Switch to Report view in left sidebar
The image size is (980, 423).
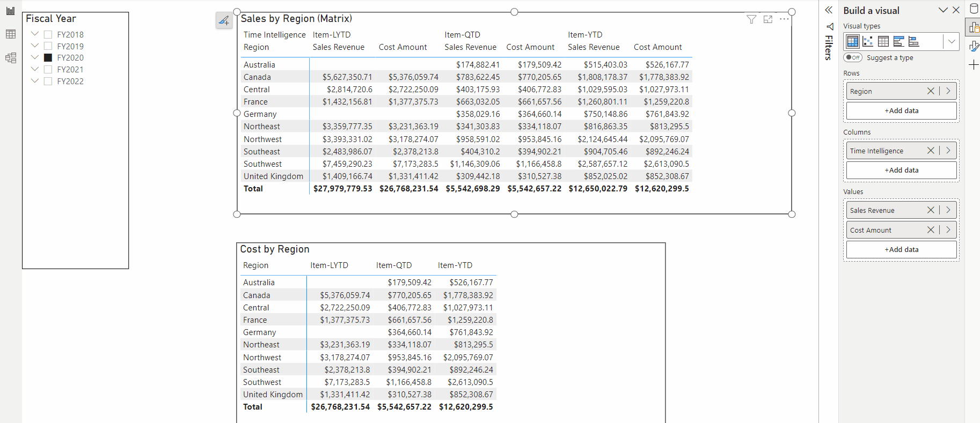coord(10,11)
